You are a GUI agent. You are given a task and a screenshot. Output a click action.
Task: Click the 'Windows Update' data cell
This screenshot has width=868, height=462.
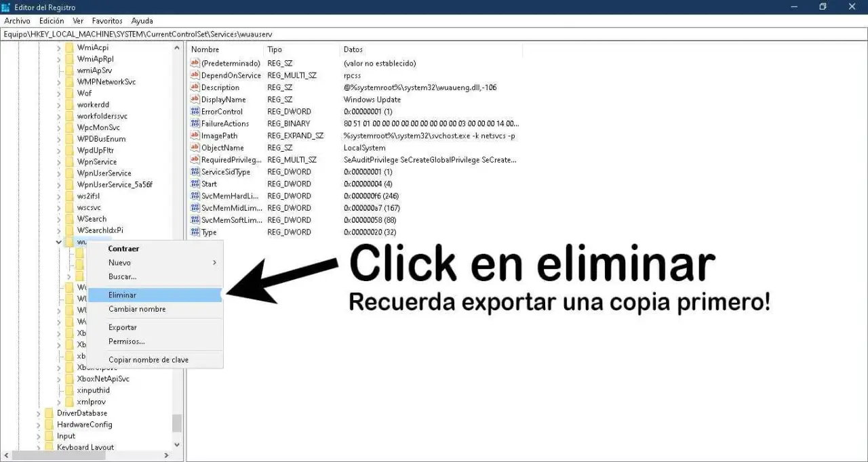(372, 100)
